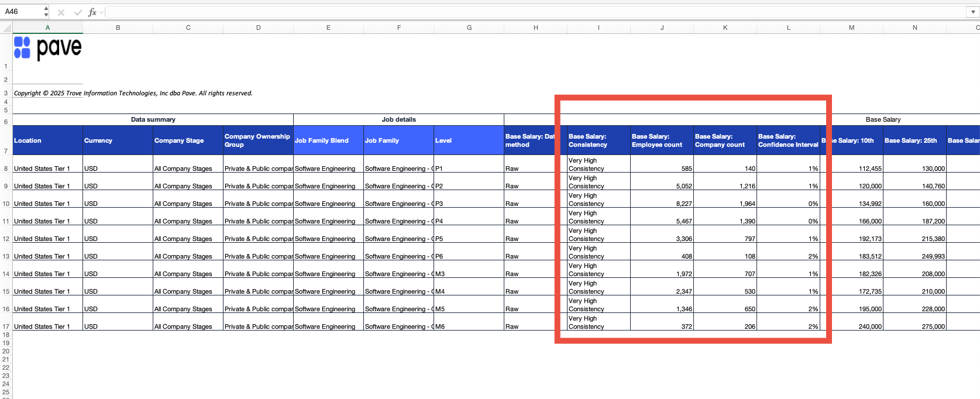980x399 pixels.
Task: Click the Select All corner triangle
Action: pyautogui.click(x=6, y=27)
